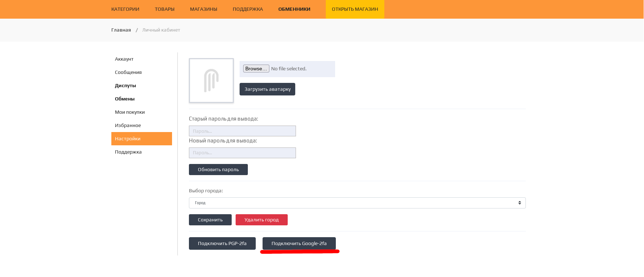
Task: Go to ТОВАРЫ in top navigation
Action: (x=165, y=9)
